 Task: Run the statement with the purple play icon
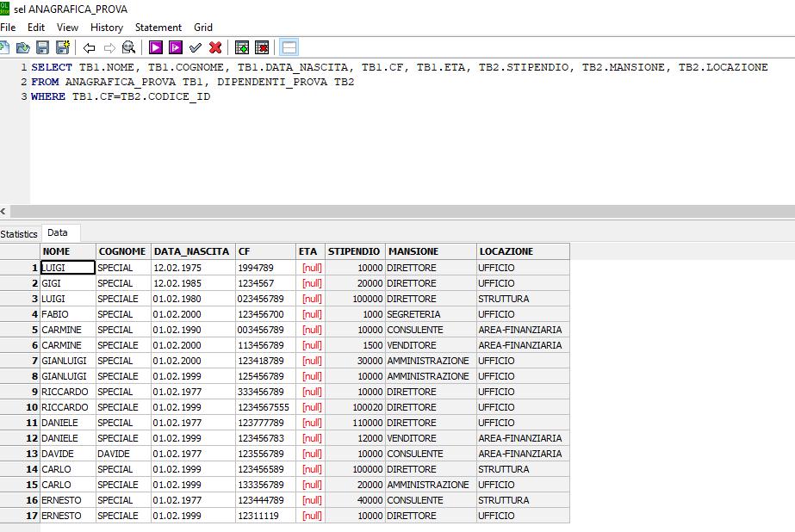click(155, 47)
